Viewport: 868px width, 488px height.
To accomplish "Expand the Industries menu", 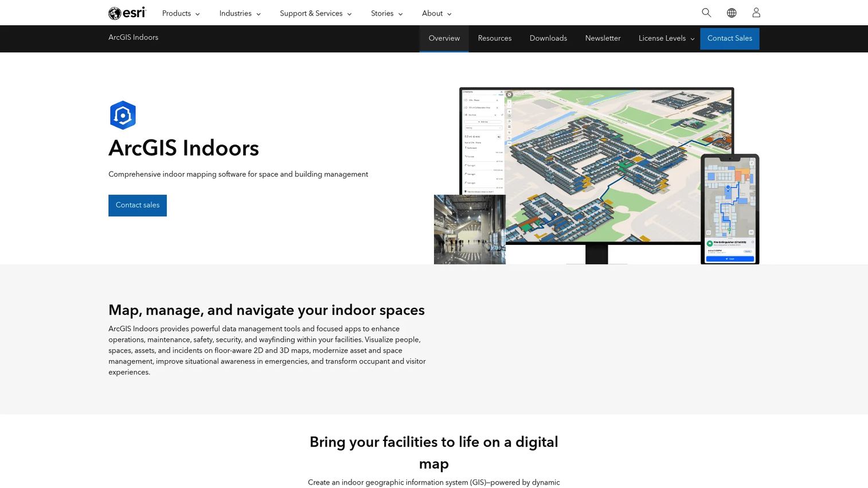I will pyautogui.click(x=240, y=13).
